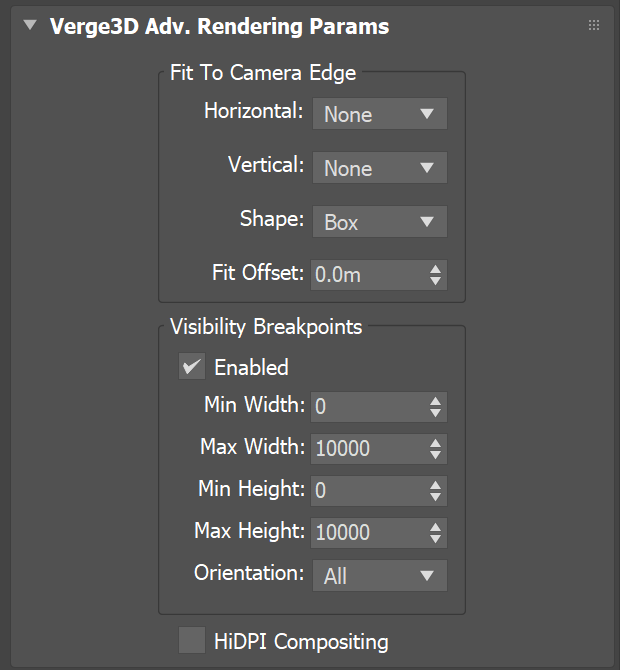Click into the Max Height value field
This screenshot has height=670, width=620.
(x=369, y=532)
